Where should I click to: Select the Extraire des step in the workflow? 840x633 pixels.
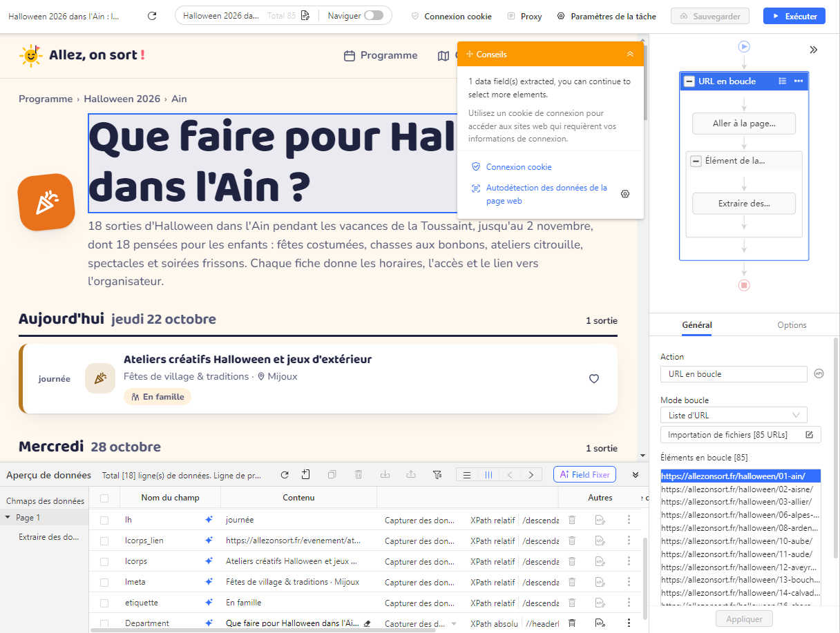(744, 204)
